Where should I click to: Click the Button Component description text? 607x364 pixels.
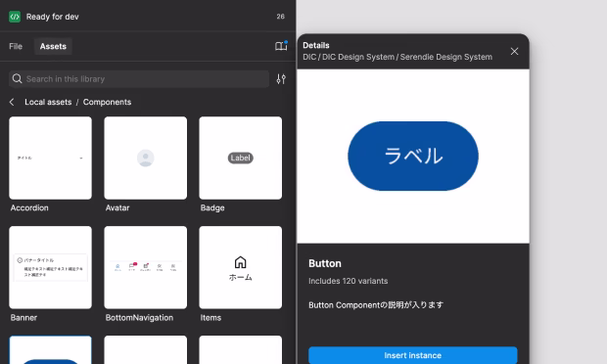376,305
